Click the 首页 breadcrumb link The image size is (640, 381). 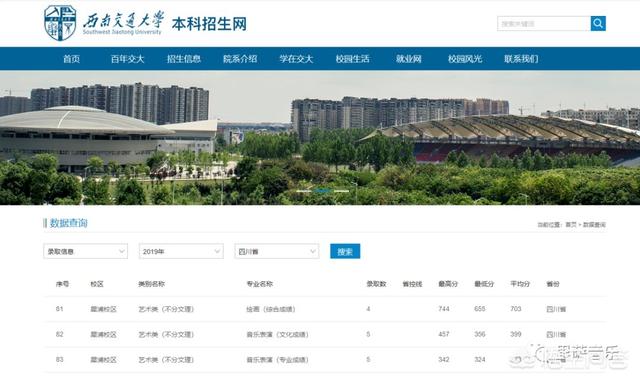571,225
